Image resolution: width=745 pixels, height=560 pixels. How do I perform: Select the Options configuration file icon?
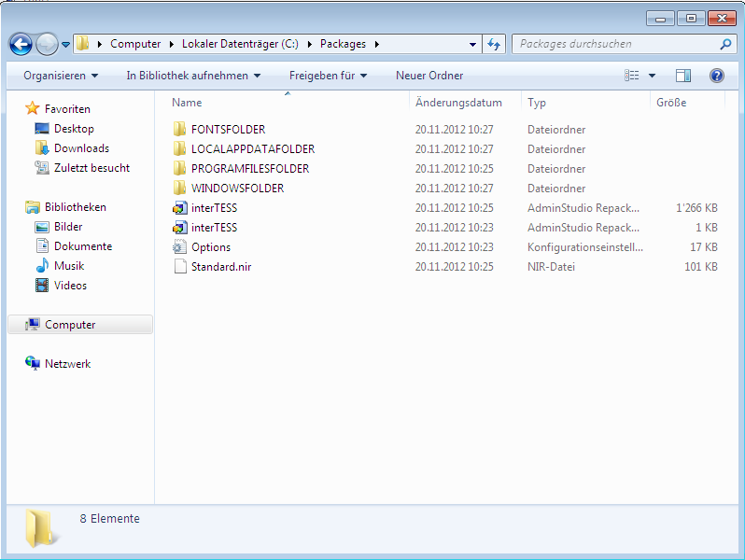[180, 247]
